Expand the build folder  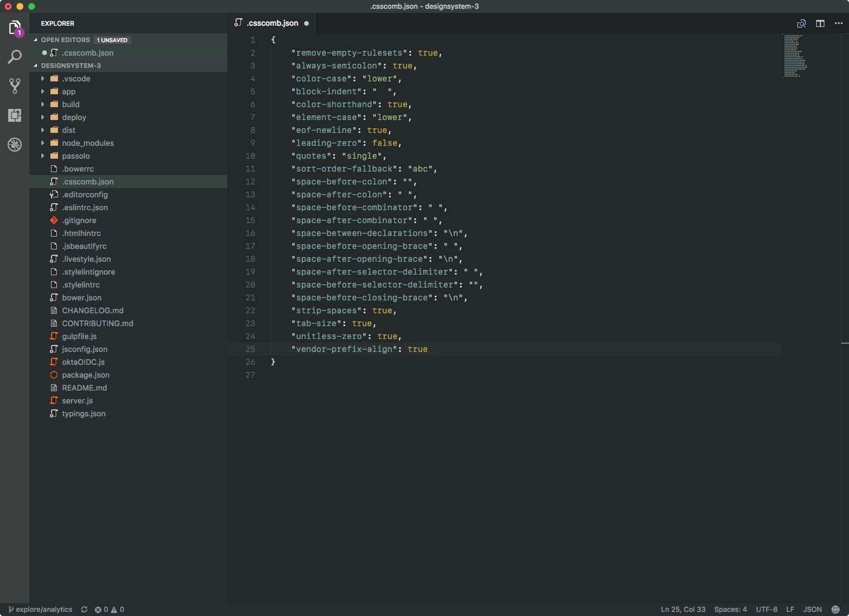[43, 104]
